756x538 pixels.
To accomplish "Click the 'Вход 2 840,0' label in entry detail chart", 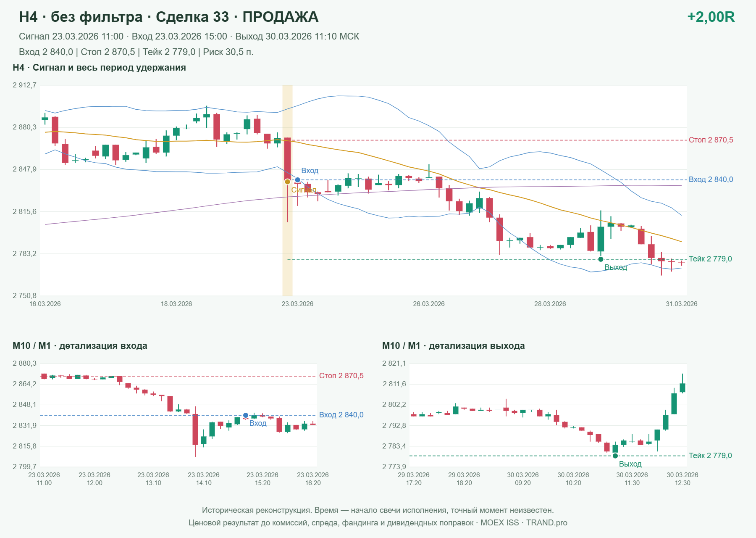I will (341, 415).
